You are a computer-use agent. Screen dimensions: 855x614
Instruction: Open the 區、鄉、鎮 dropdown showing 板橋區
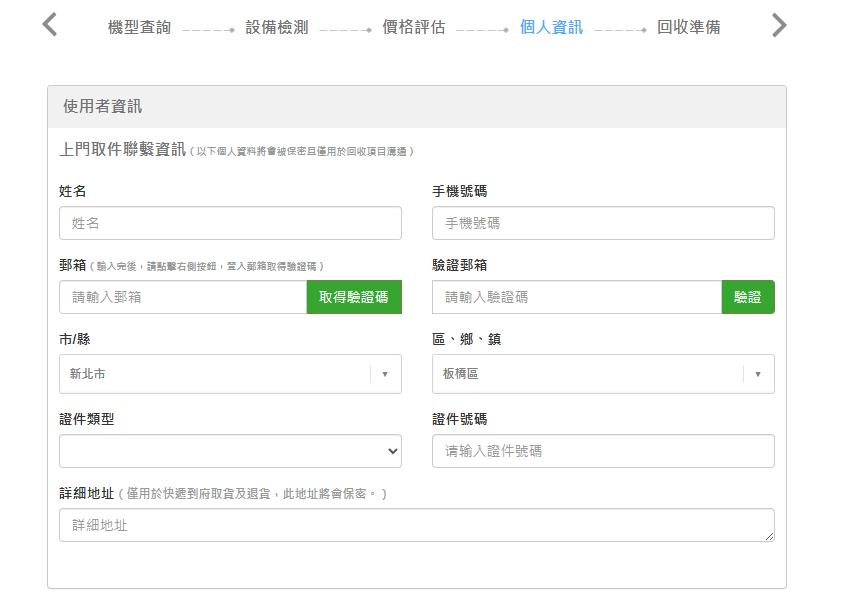click(x=603, y=374)
